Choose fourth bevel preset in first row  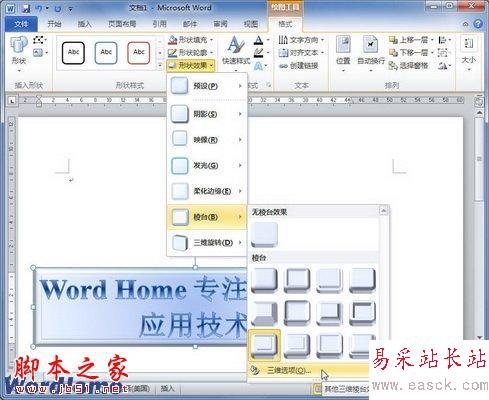[x=362, y=280]
